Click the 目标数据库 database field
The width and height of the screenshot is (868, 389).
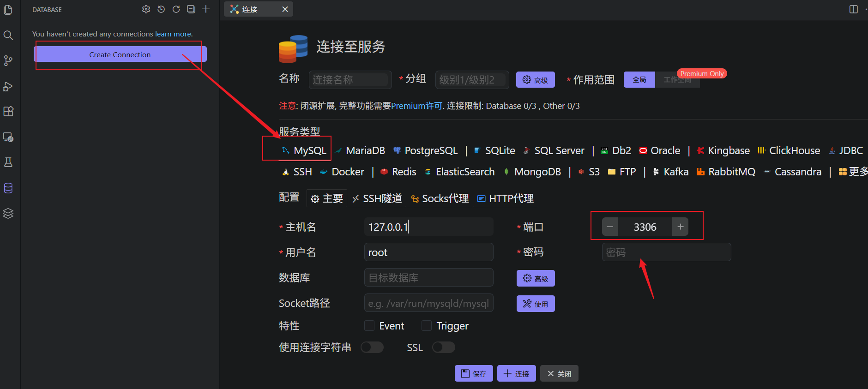(428, 278)
